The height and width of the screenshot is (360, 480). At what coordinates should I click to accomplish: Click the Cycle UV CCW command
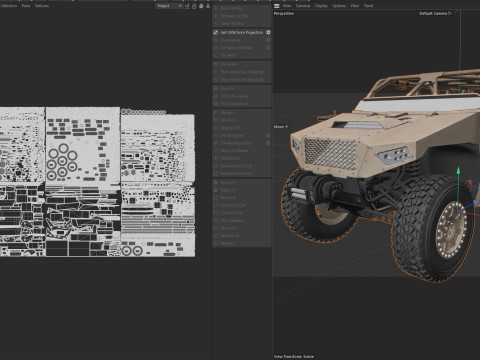click(x=242, y=205)
